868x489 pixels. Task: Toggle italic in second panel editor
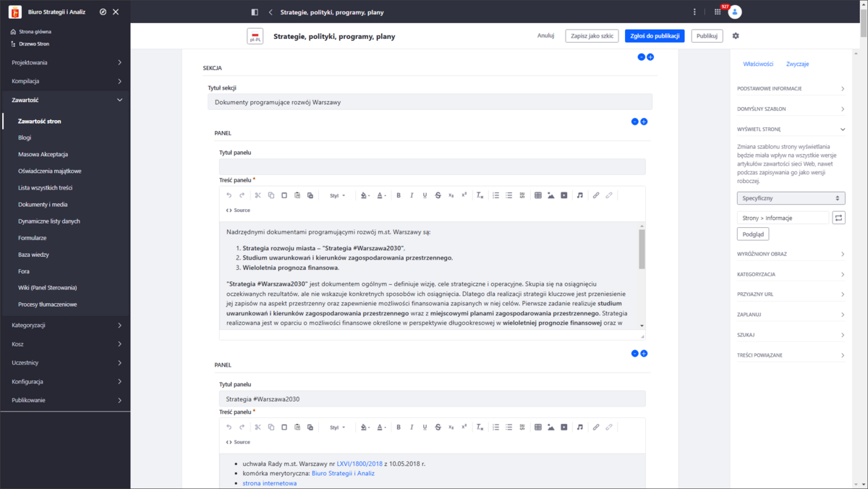[412, 428]
